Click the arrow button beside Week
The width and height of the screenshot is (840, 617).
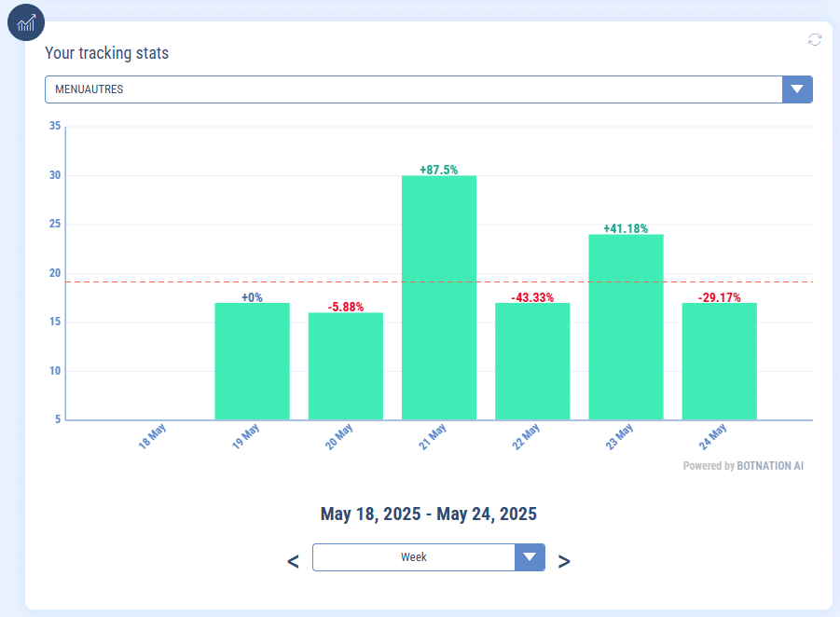530,557
